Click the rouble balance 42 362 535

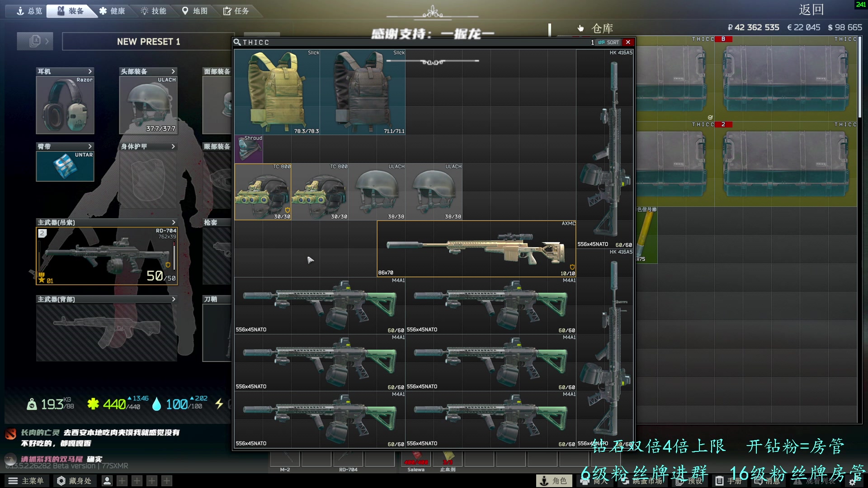pos(753,28)
